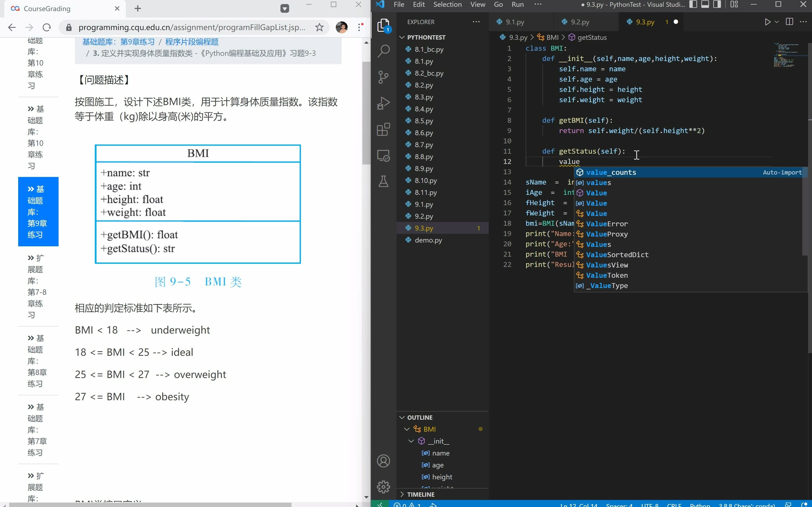
Task: Toggle the secondary side bar layout button
Action: click(x=717, y=4)
